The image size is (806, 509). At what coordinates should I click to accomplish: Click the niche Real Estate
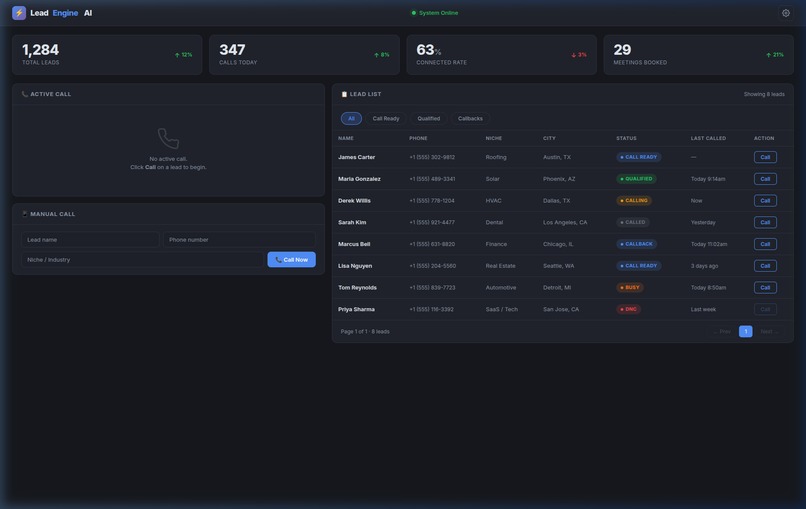(500, 266)
